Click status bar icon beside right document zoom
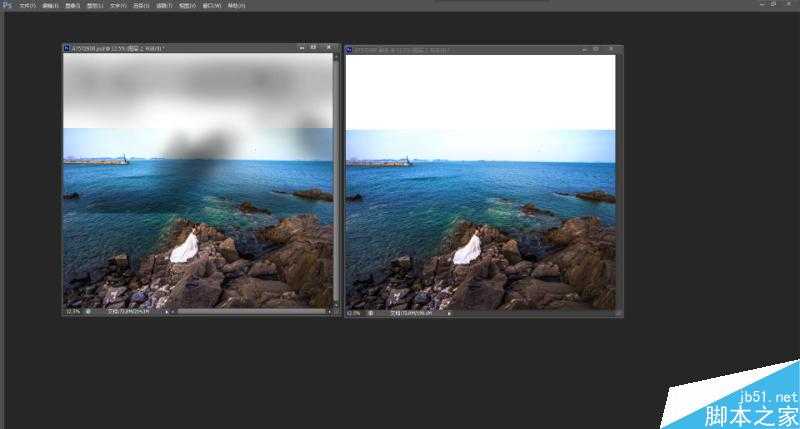800x429 pixels. (371, 312)
